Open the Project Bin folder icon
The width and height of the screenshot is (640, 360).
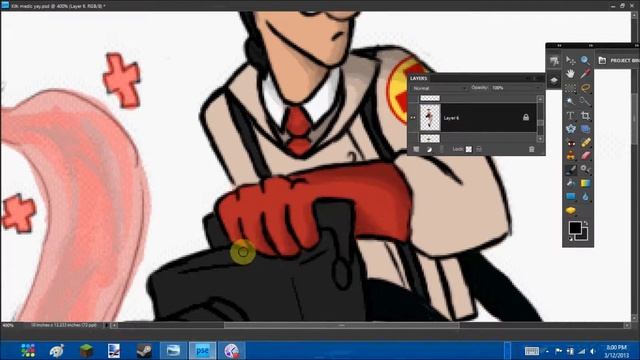pos(602,60)
